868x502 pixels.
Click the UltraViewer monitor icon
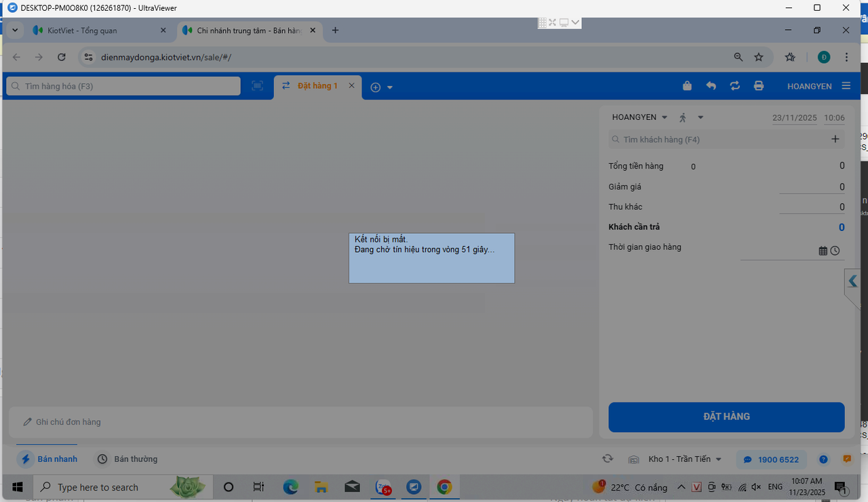tap(564, 22)
